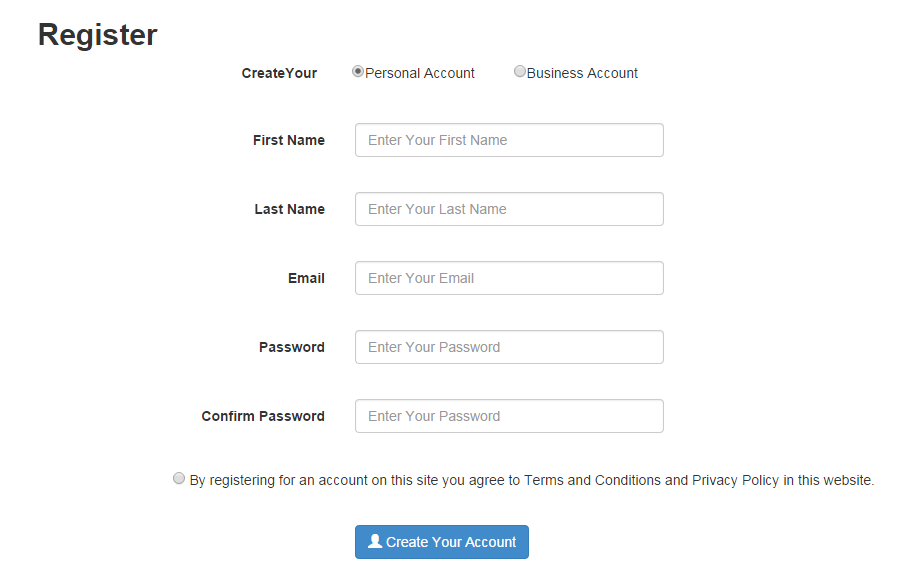Click the Confirm Password label
Screen dimensions: 914x577
263,416
